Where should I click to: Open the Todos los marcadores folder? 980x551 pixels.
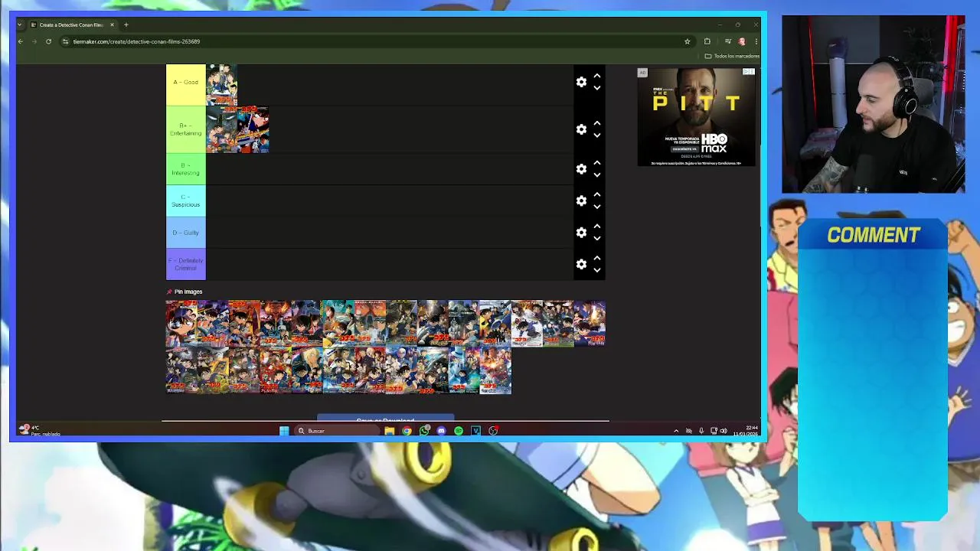[732, 56]
